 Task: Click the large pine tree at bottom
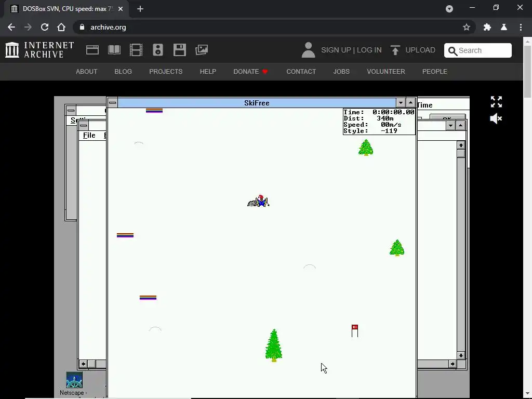273,345
